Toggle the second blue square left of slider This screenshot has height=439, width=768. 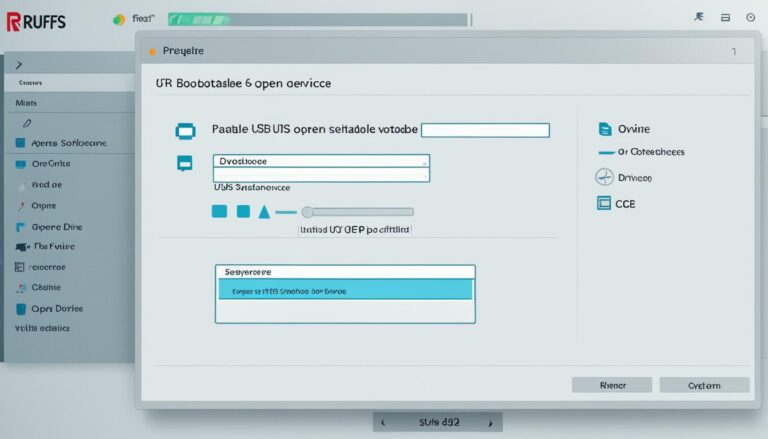242,211
